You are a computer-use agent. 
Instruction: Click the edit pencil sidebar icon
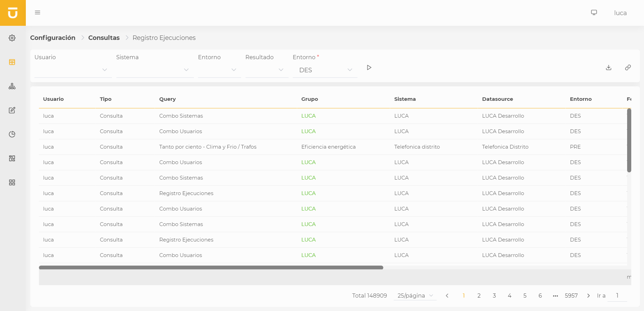coord(12,110)
